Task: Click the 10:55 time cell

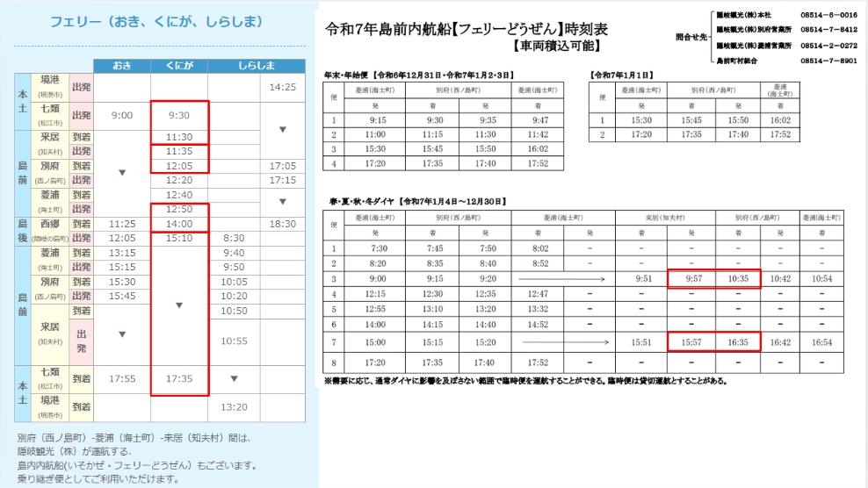Action: pyautogui.click(x=235, y=341)
